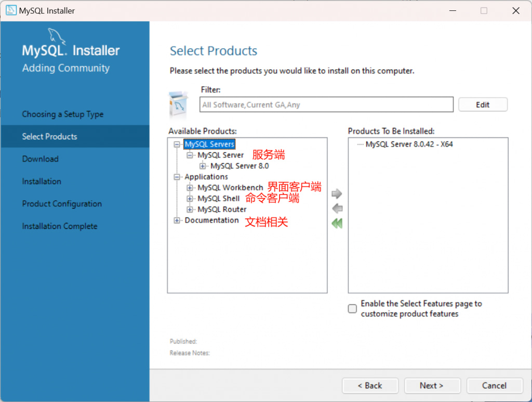Viewport: 532px width, 402px height.
Task: Select MySQL Server 8.0.42 - X64 entry
Action: (409, 145)
